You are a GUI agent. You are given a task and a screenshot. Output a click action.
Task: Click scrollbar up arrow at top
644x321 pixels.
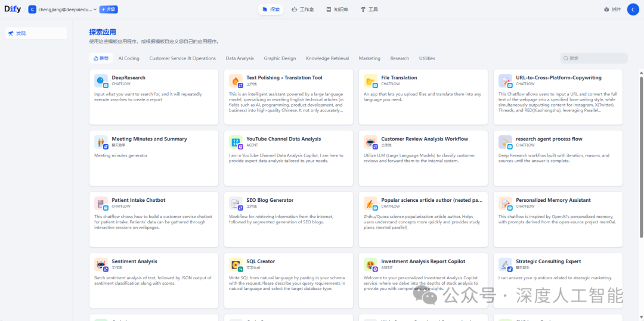tap(641, 73)
